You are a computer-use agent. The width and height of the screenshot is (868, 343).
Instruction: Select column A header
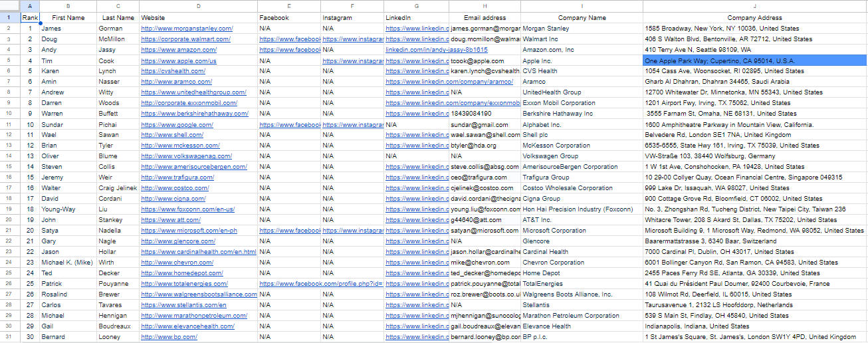click(30, 6)
